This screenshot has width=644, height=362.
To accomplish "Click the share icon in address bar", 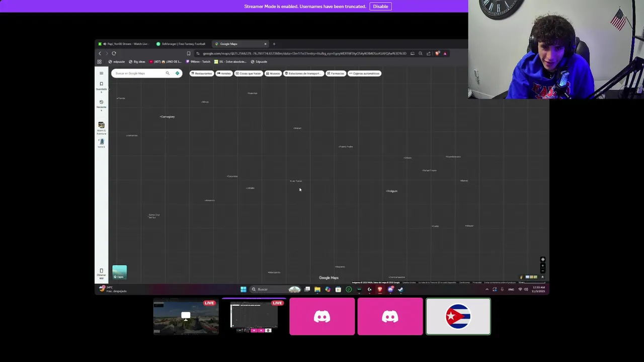I will coord(429,53).
